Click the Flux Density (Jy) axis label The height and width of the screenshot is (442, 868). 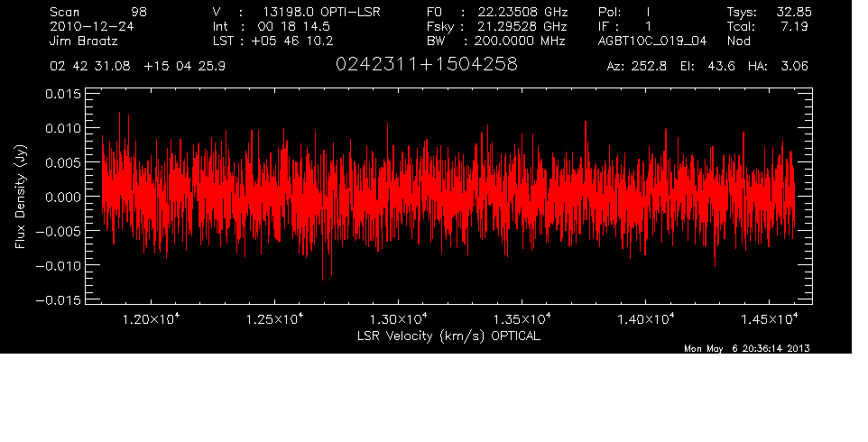21,197
